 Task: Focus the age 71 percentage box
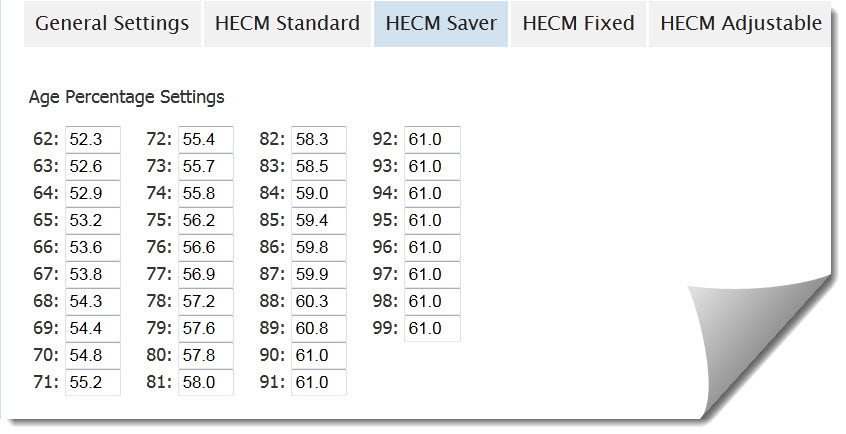(x=93, y=383)
